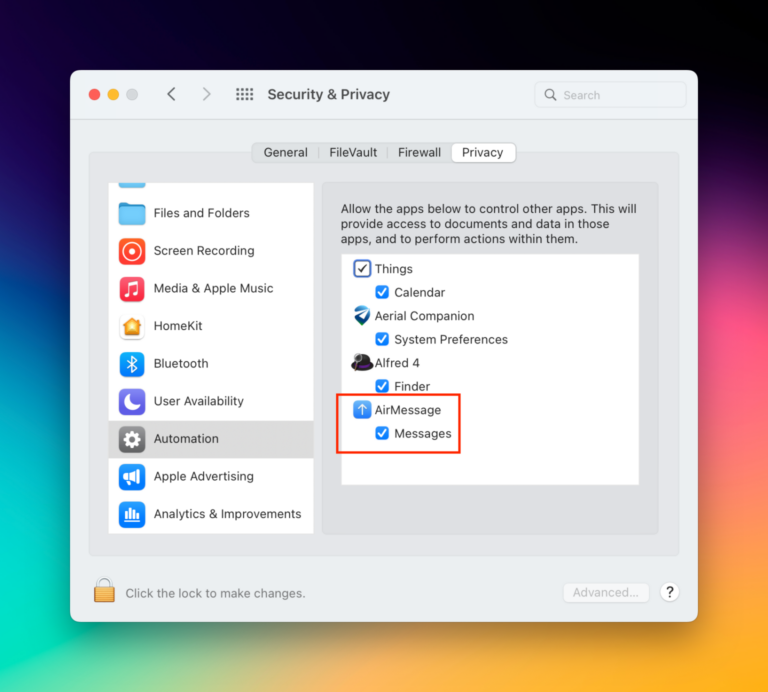Click the AirMessage app icon
The width and height of the screenshot is (768, 692).
coord(362,410)
